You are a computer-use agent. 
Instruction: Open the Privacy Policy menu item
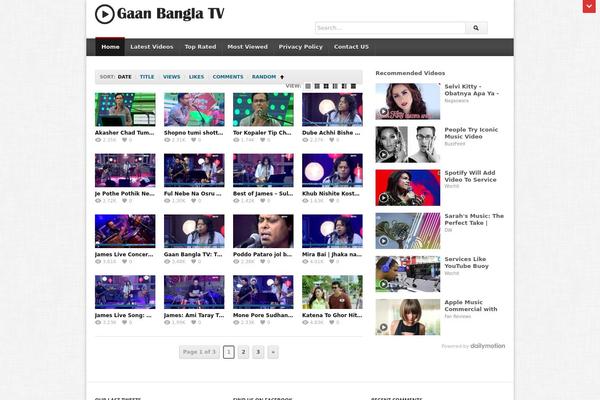tap(301, 47)
